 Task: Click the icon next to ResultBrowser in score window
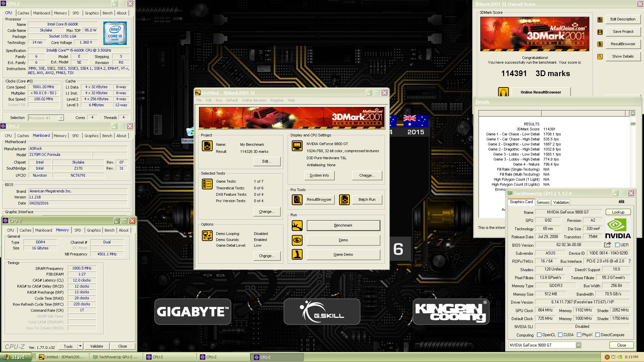click(600, 44)
